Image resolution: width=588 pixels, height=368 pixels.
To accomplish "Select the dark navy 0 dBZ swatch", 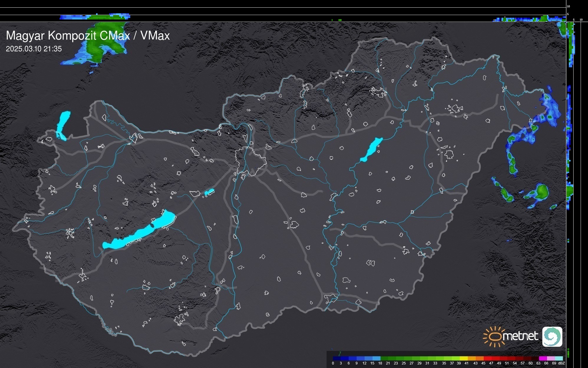I will coord(337,359).
